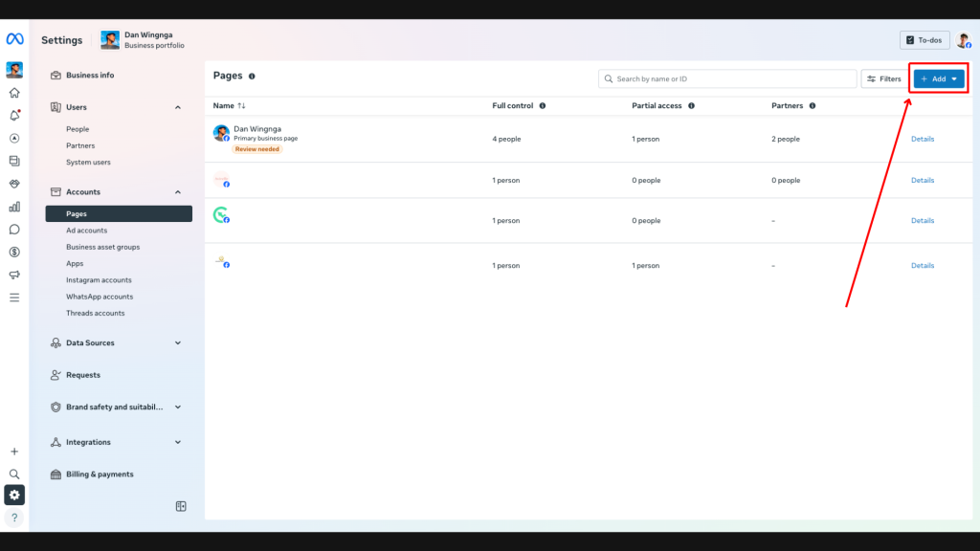Open the Home icon in left rail
The width and height of the screenshot is (980, 551).
(x=14, y=93)
